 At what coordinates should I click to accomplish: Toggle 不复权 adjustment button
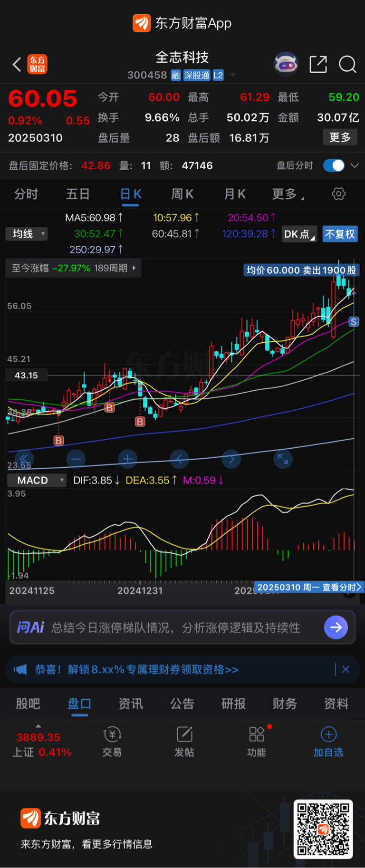[340, 234]
